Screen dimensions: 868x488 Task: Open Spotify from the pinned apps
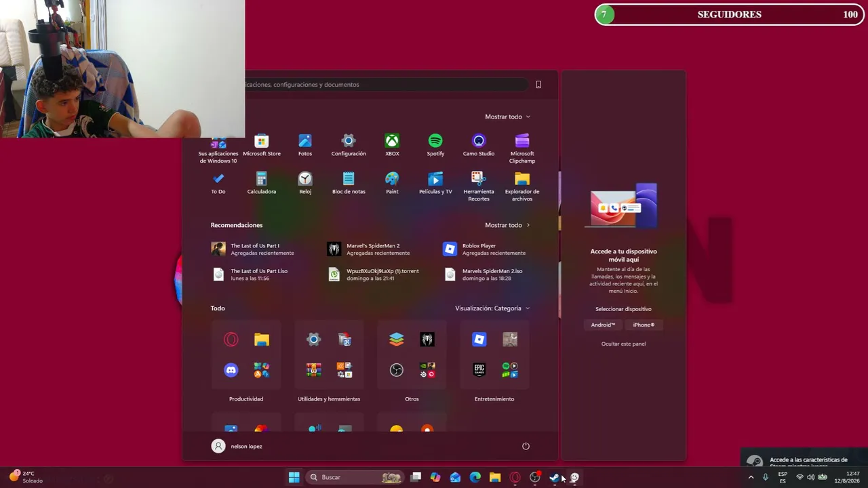click(435, 146)
